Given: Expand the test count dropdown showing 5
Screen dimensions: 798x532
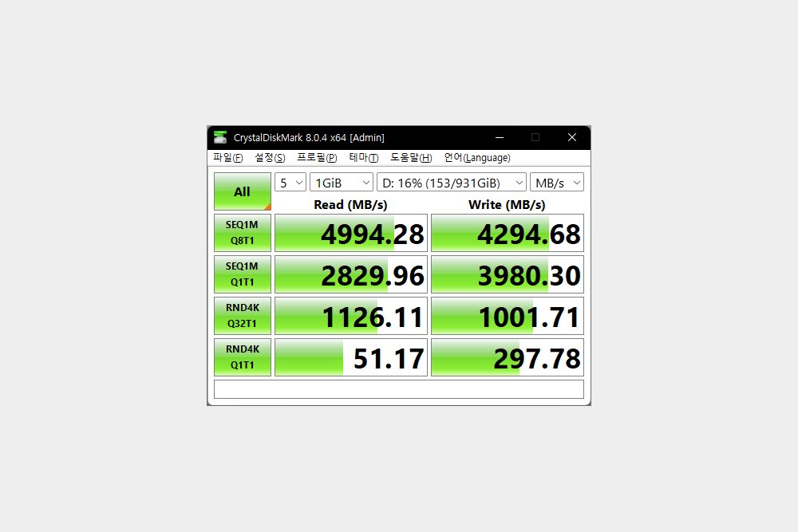Looking at the screenshot, I should pos(290,183).
